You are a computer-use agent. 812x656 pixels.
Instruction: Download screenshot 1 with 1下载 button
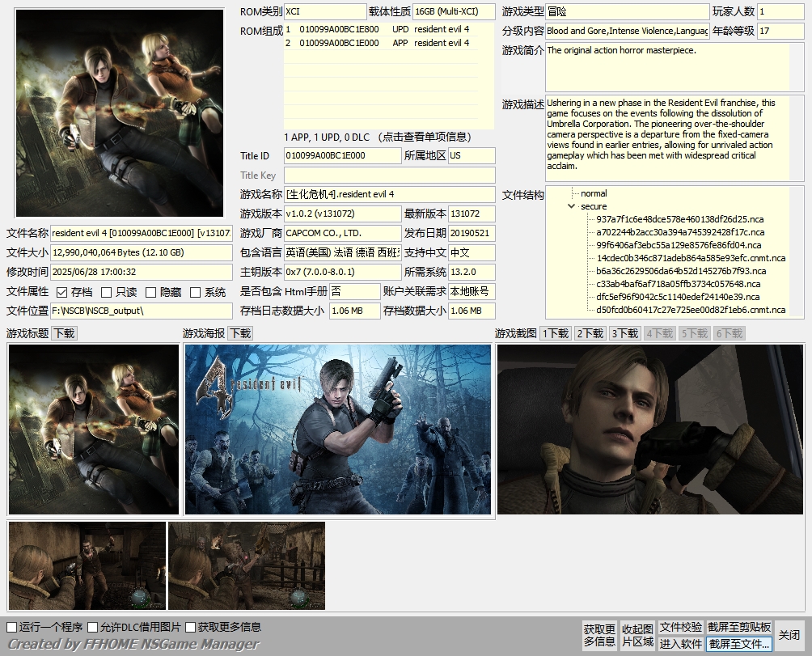pos(556,333)
